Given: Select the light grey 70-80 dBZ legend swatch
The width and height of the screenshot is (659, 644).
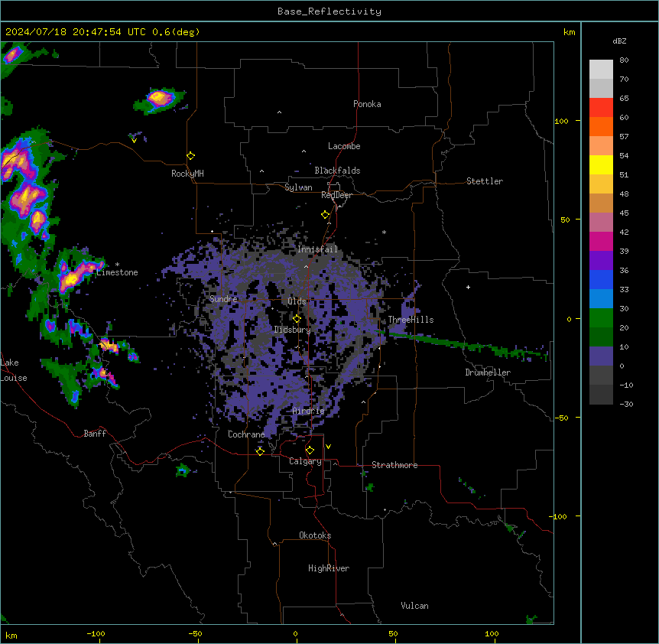Looking at the screenshot, I should (601, 70).
